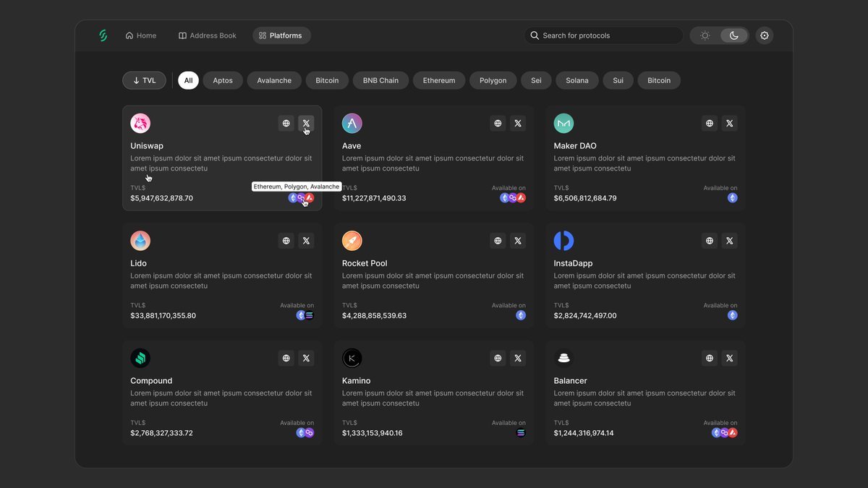Open InstaDapp X (Twitter) link
Screen dimensions: 868x488
tap(730, 241)
